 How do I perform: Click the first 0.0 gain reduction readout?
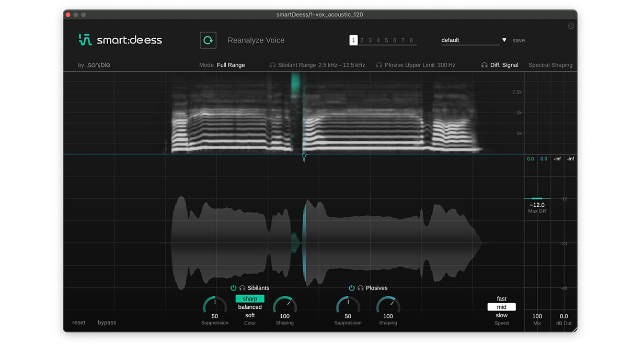click(531, 159)
